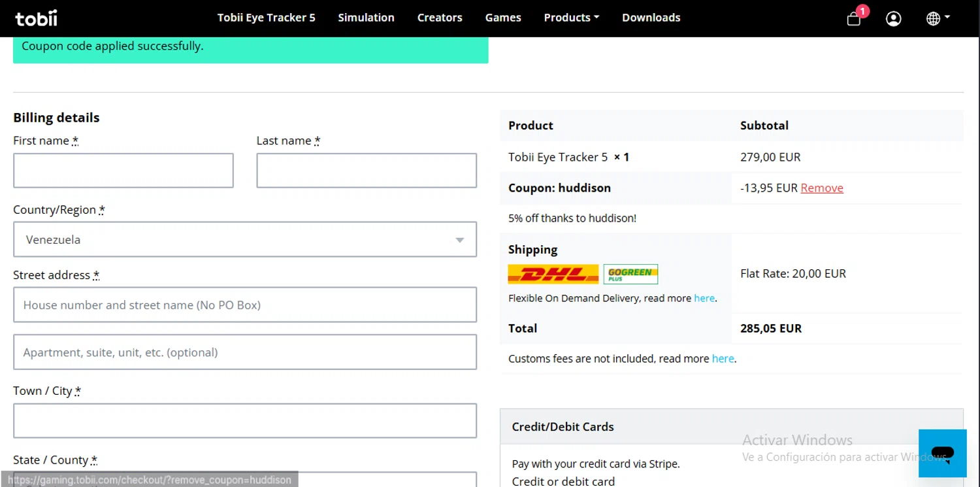The height and width of the screenshot is (487, 980).
Task: Select the '-13,95 EUR' discount amount
Action: 769,188
